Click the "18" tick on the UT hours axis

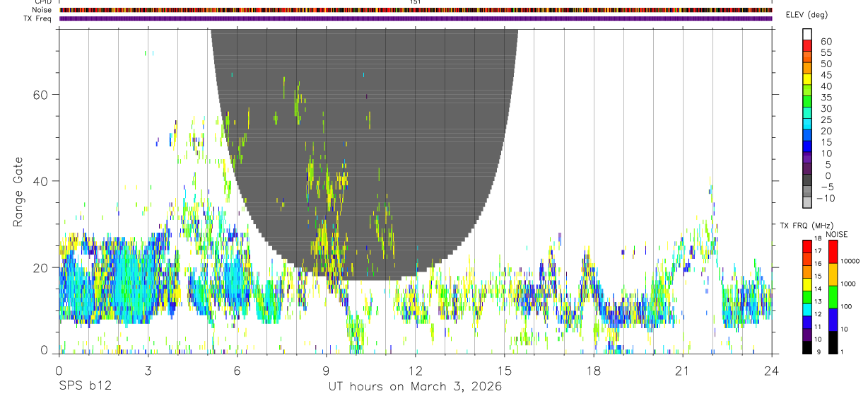click(593, 371)
